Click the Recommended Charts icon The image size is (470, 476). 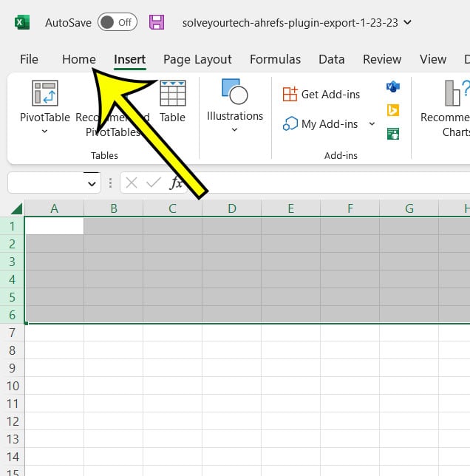tap(457, 93)
